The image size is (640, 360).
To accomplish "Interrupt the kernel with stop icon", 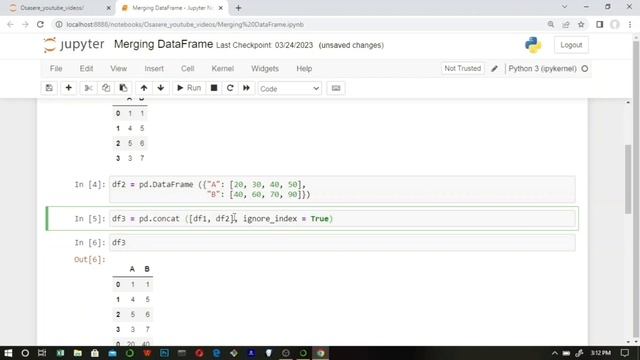I will (214, 88).
